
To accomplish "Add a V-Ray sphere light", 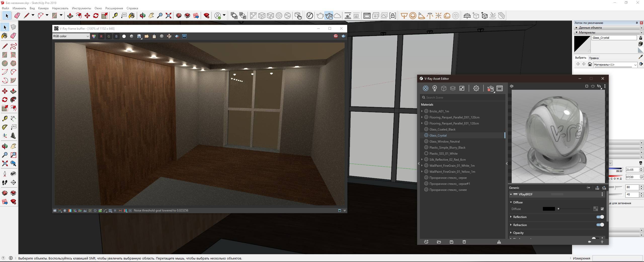I will 413,16.
